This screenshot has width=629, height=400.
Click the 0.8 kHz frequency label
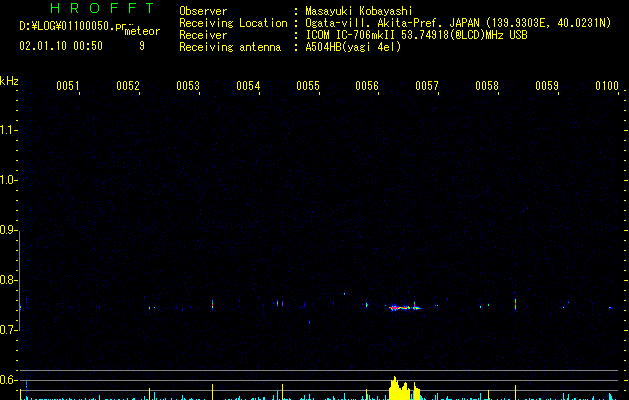pos(8,280)
